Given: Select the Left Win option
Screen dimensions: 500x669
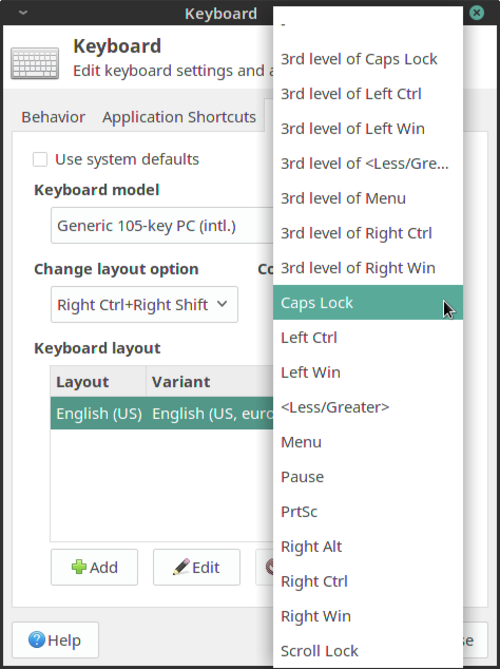Looking at the screenshot, I should (x=368, y=372).
